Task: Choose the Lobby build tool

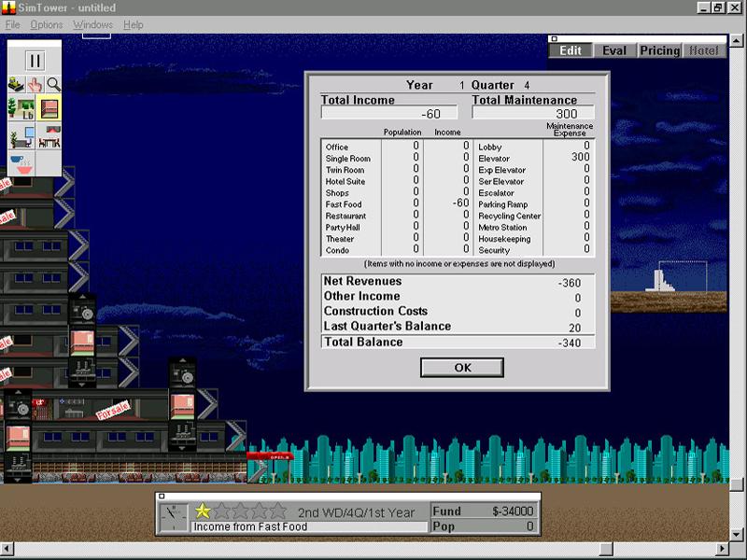Action: pyautogui.click(x=21, y=107)
